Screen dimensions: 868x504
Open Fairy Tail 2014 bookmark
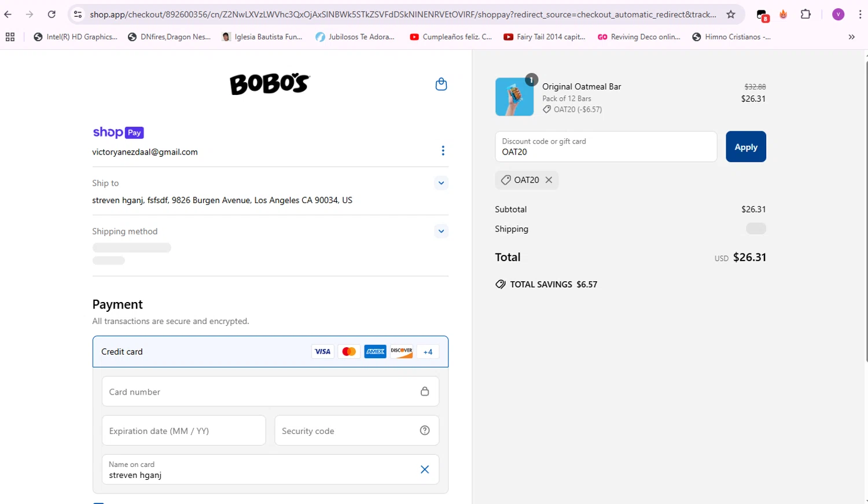pos(545,37)
